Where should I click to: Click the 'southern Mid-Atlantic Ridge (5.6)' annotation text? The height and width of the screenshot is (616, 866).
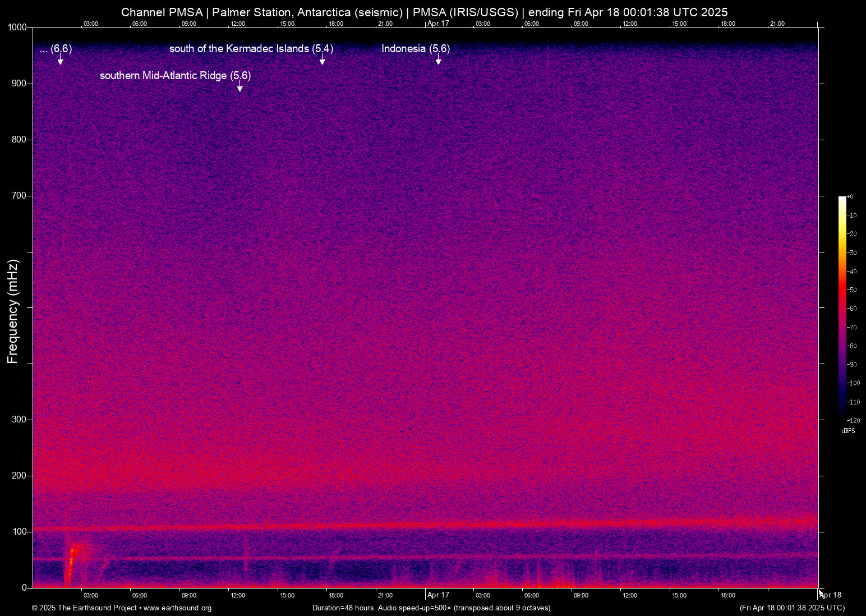click(175, 76)
